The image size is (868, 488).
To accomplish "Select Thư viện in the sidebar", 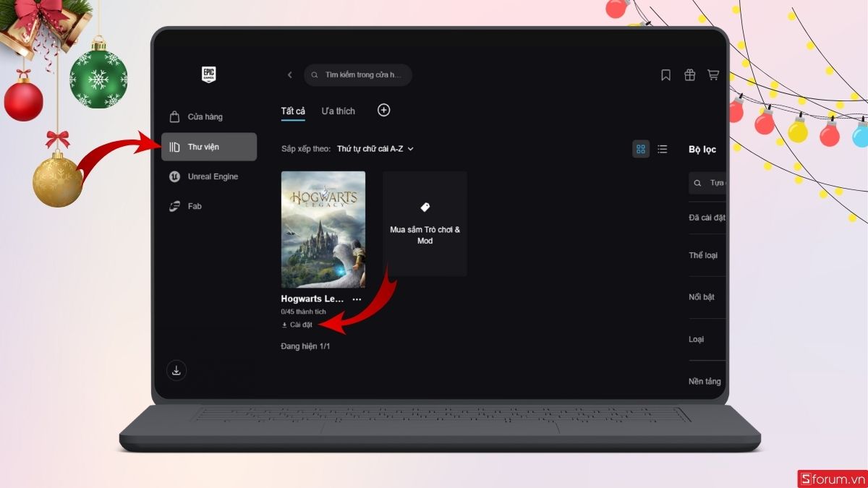I will click(209, 147).
